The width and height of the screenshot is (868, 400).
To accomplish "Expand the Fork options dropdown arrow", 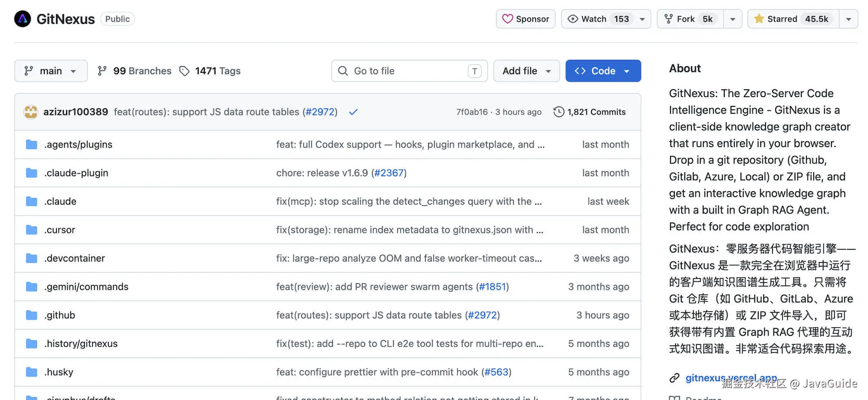I will pos(733,19).
